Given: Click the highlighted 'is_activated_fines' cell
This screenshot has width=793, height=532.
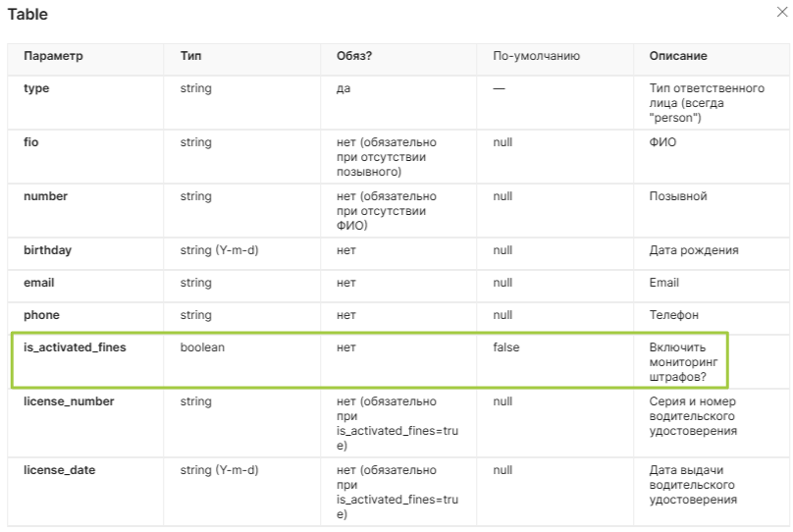Looking at the screenshot, I should [x=75, y=347].
